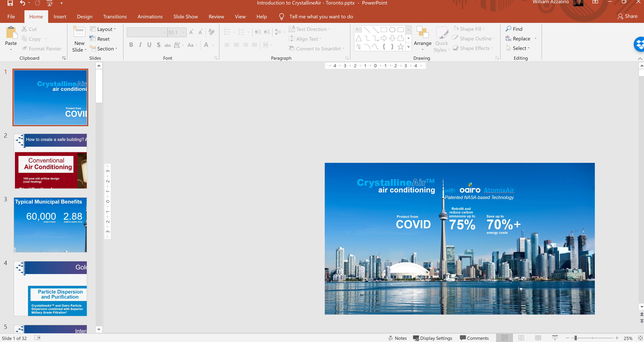
Task: Click zoom in plus button
Action: [617, 338]
